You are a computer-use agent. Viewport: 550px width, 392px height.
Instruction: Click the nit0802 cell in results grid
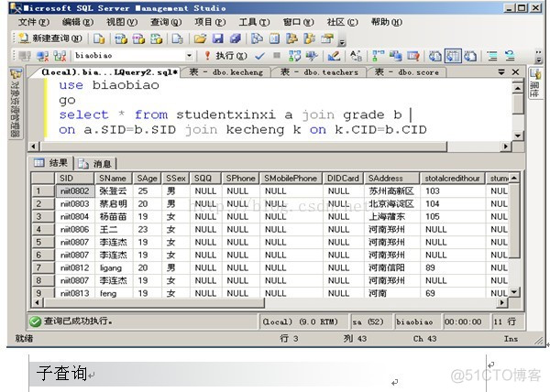click(x=75, y=191)
